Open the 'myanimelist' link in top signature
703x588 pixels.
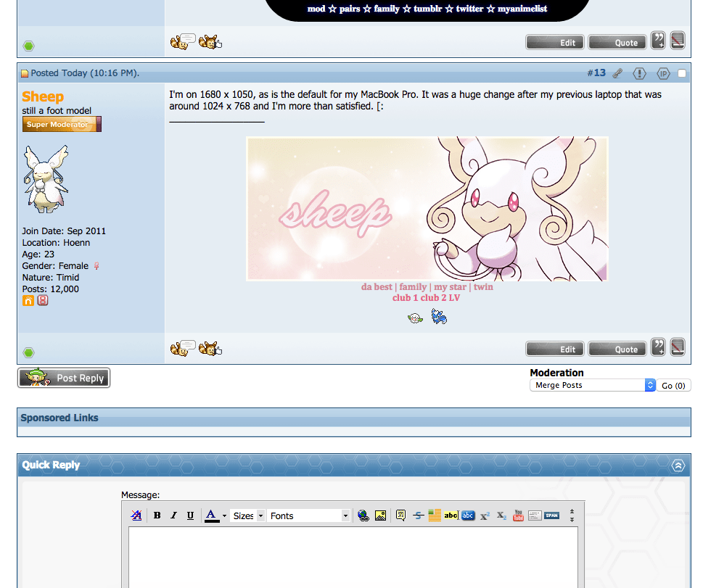[x=522, y=9]
